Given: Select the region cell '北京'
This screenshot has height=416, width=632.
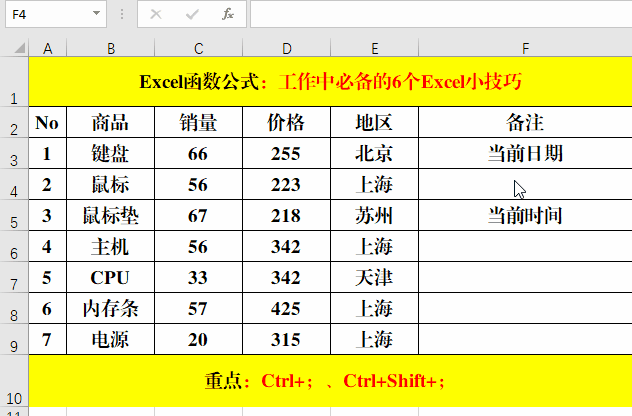Looking at the screenshot, I should point(374,153).
